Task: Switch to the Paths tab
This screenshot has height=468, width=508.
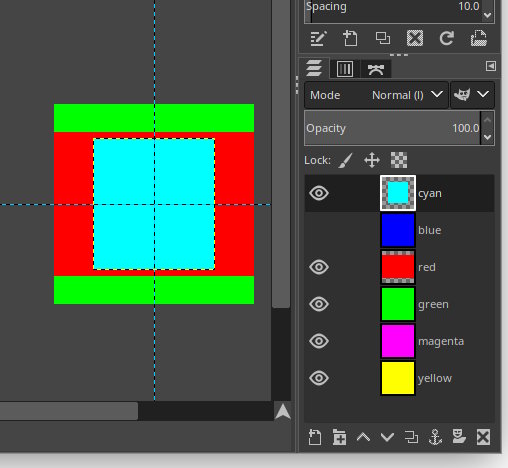Action: pyautogui.click(x=376, y=69)
